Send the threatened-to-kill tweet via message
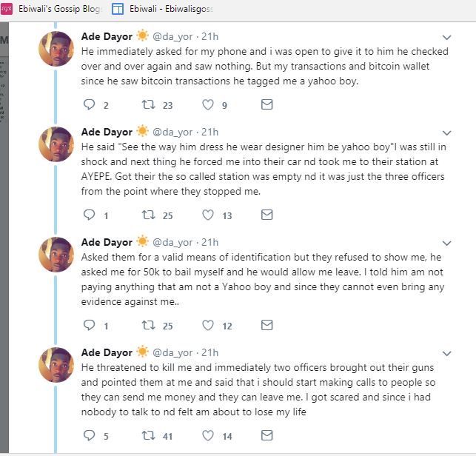 pos(267,435)
